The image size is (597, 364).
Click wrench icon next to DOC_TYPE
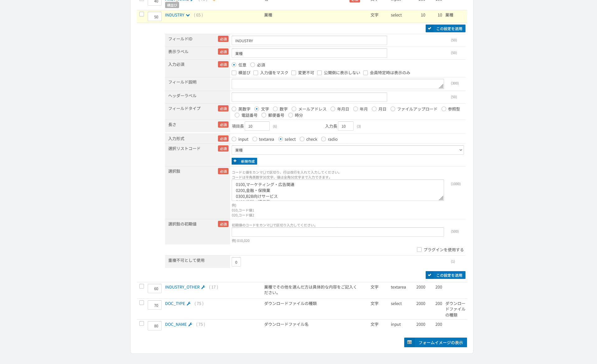(188, 304)
